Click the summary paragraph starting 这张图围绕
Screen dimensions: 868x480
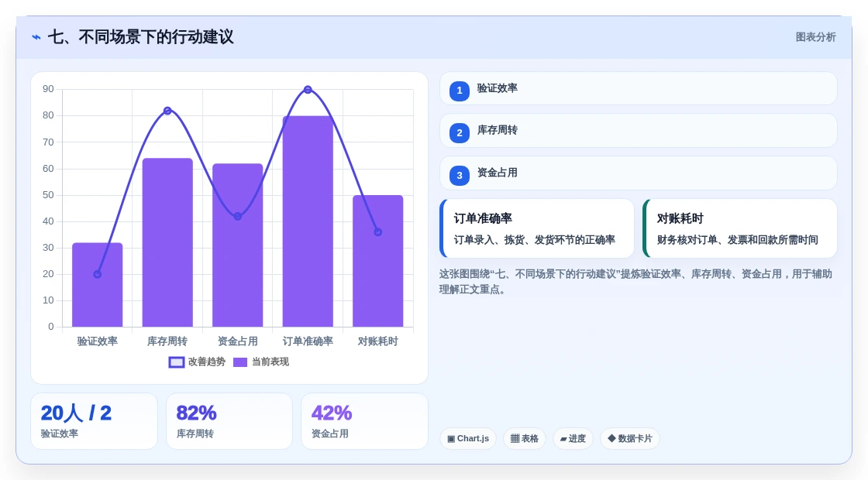coord(635,282)
